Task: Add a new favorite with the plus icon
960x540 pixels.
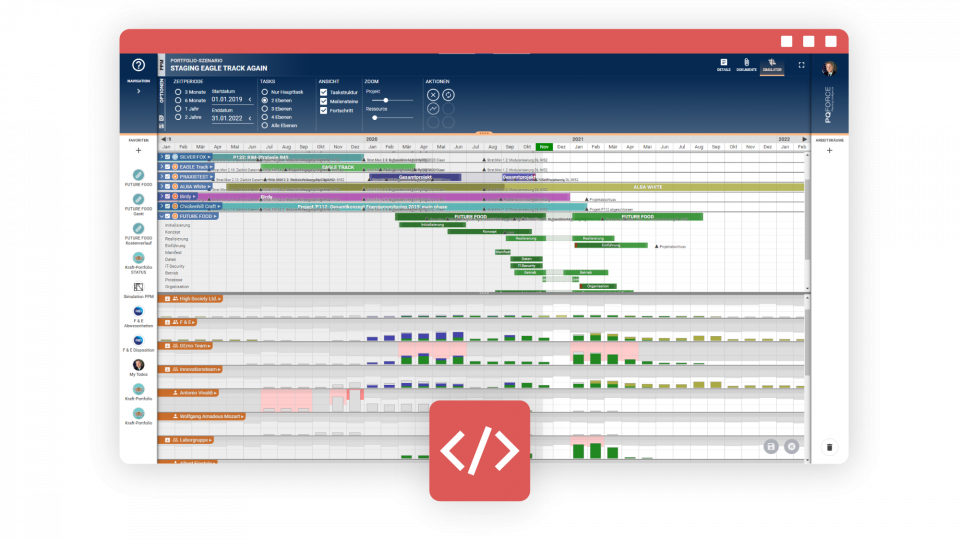Action: [138, 151]
